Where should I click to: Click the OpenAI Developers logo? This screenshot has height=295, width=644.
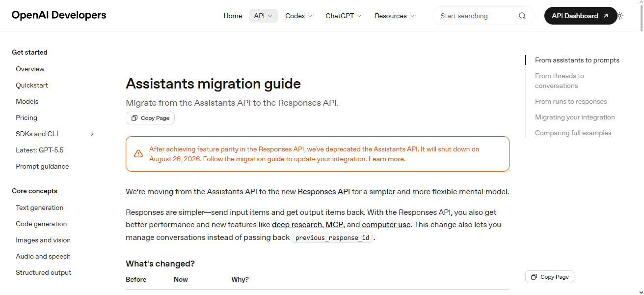point(59,15)
